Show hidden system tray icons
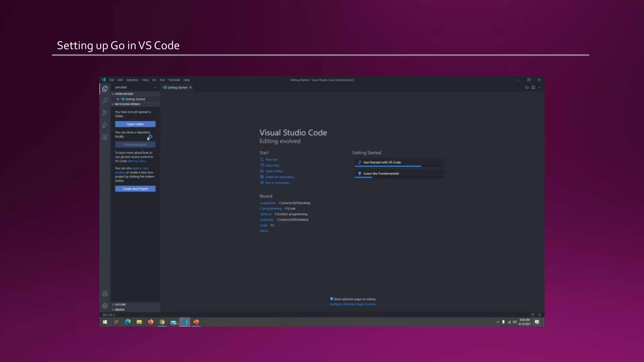644x362 pixels. click(498, 322)
